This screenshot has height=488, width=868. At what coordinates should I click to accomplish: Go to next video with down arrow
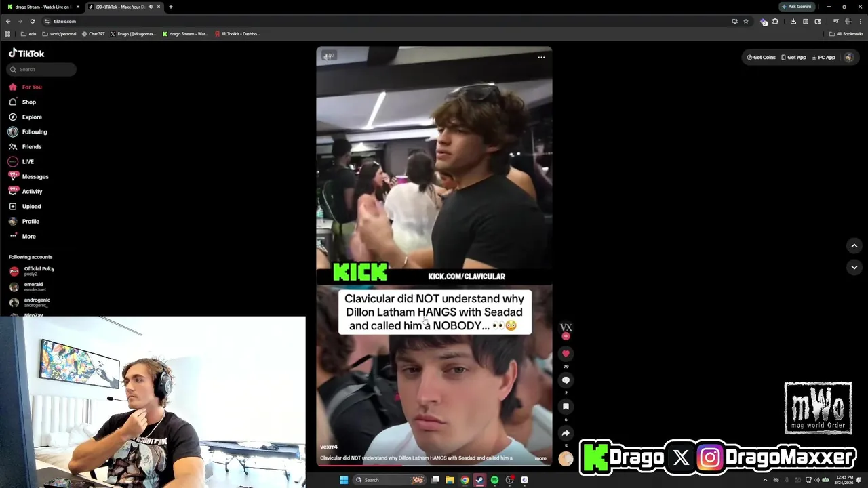coord(854,267)
